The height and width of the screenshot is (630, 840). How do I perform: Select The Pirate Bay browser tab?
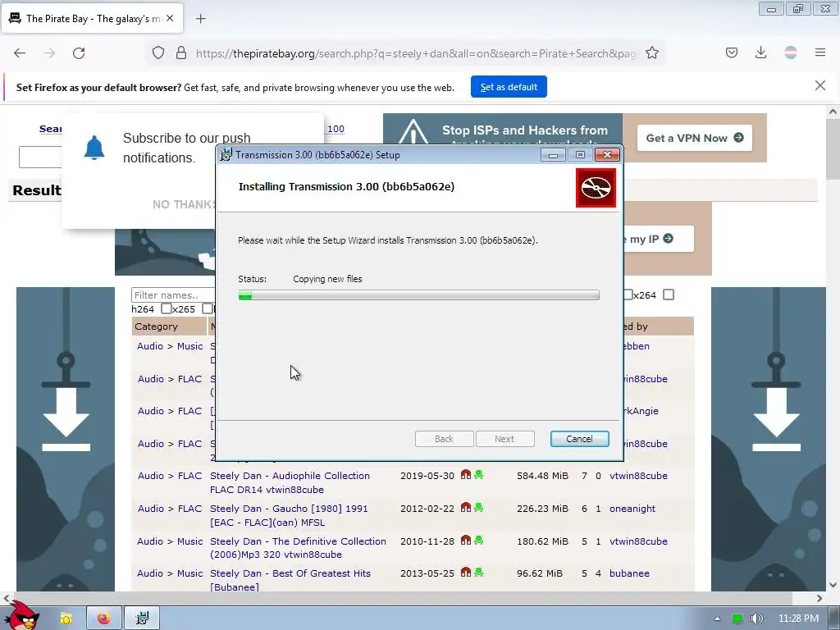coord(92,19)
